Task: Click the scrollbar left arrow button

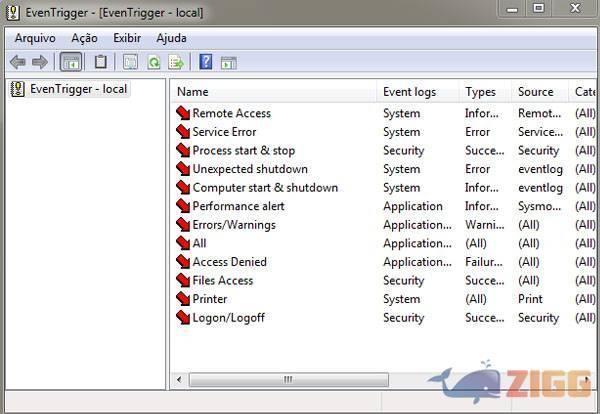Action: [x=179, y=380]
